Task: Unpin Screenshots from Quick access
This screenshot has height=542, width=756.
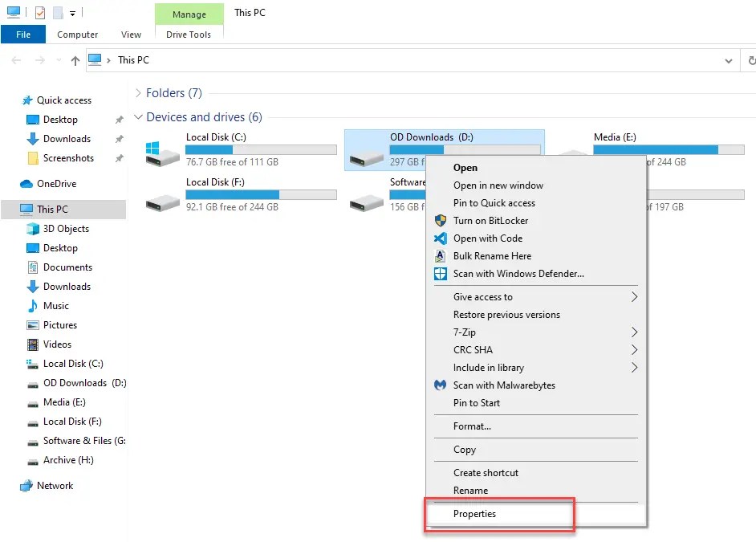Action: pos(119,158)
